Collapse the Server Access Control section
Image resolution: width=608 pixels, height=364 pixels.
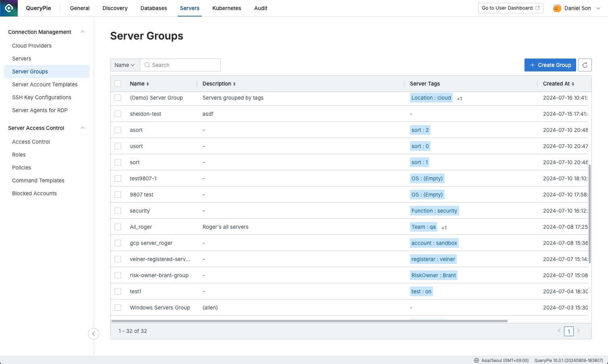pyautogui.click(x=83, y=128)
